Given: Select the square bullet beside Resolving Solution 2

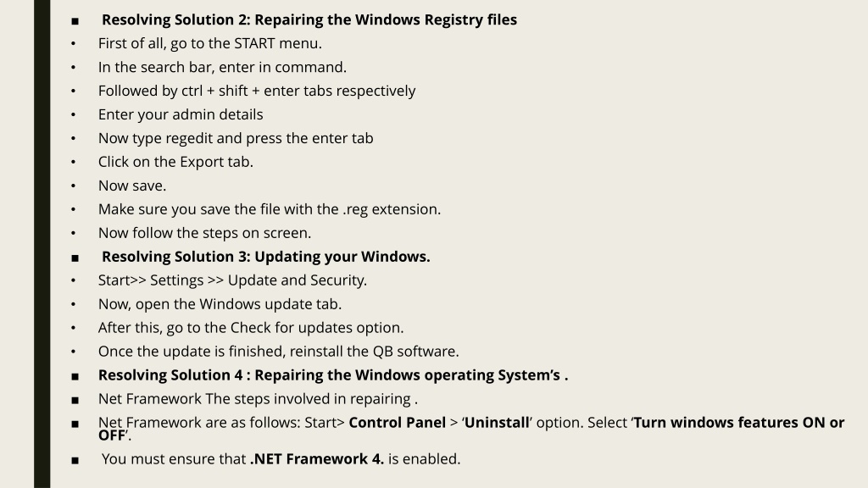Looking at the screenshot, I should click(x=75, y=21).
